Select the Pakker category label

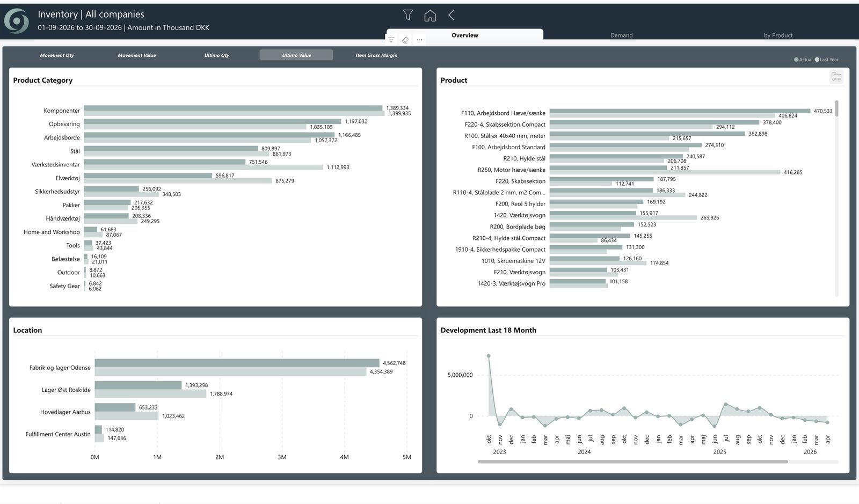click(x=71, y=205)
